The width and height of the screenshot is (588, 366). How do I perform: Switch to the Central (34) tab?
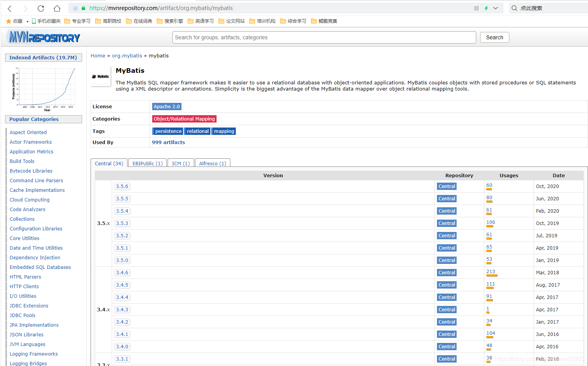[109, 163]
